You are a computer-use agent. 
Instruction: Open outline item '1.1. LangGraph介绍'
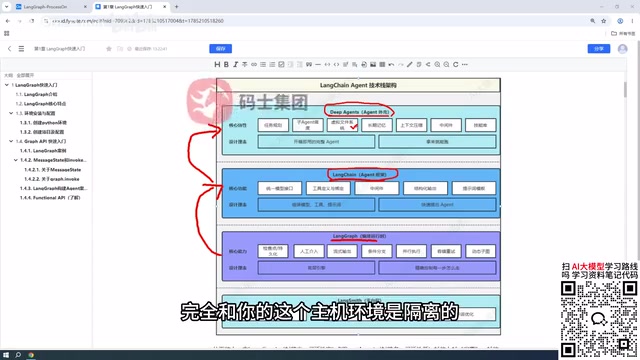click(x=36, y=94)
